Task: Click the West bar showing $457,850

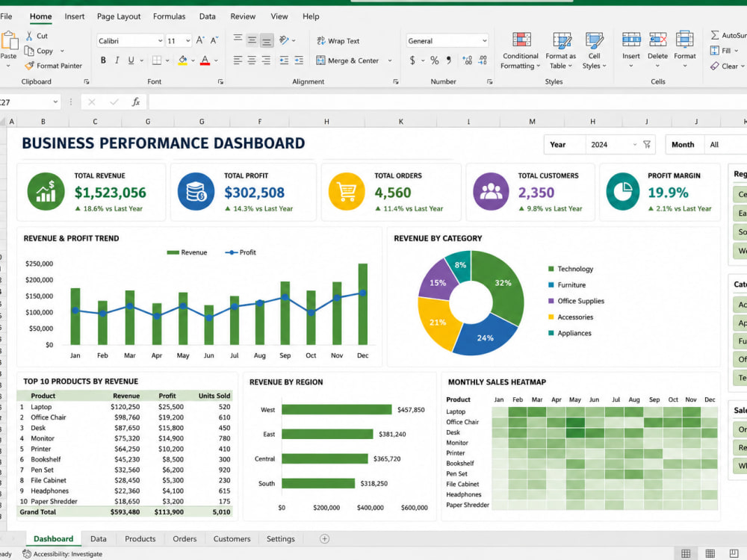Action: [x=336, y=409]
